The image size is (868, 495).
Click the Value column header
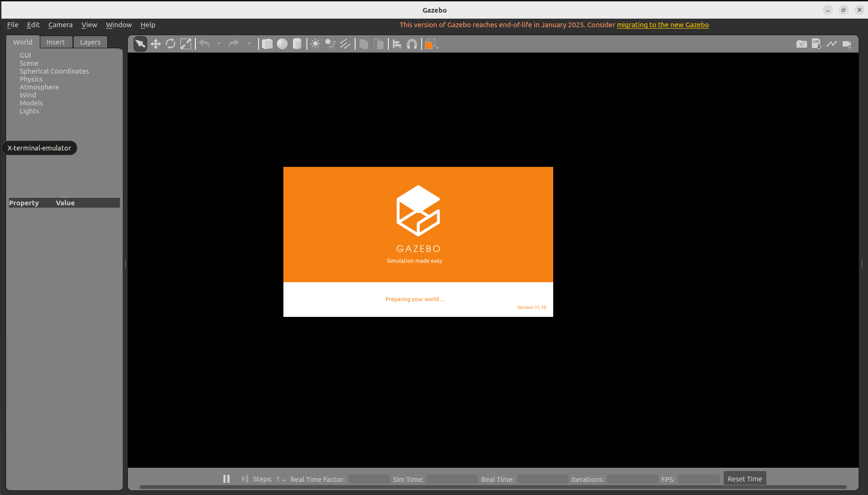[65, 203]
